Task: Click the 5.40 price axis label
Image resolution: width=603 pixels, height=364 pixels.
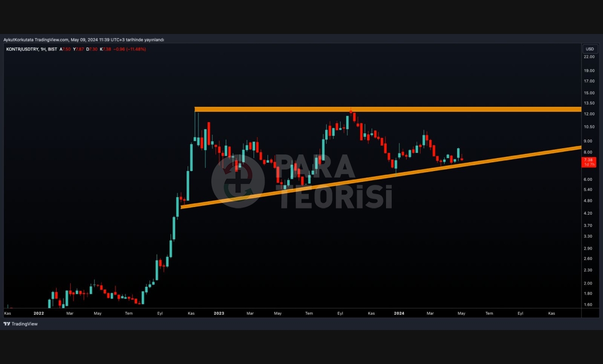Action: (x=588, y=189)
